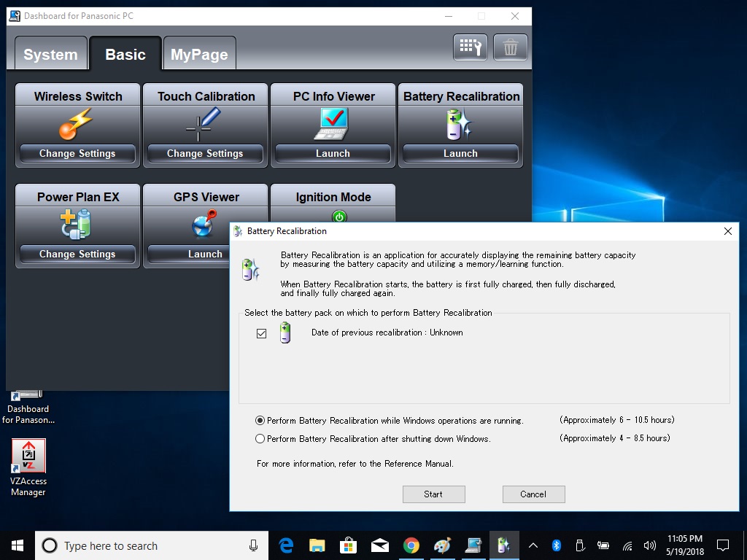747x560 pixels.
Task: Click the PC Info Viewer laptop icon
Action: point(333,124)
